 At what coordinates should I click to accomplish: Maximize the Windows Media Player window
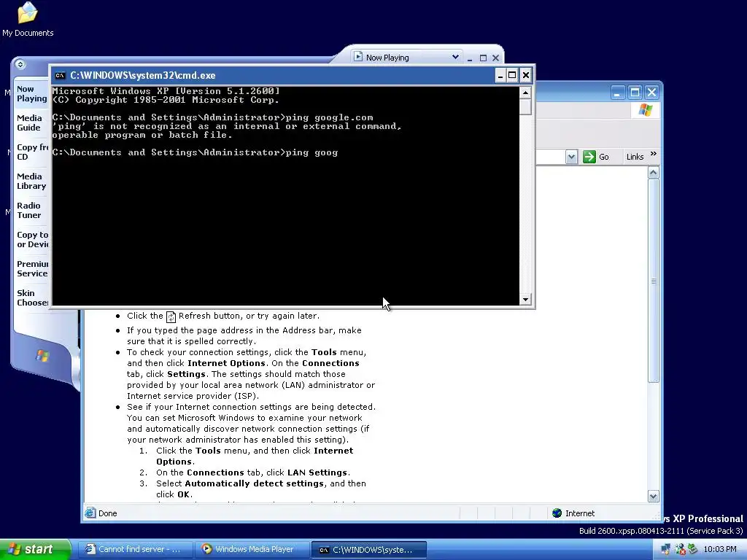coord(483,58)
